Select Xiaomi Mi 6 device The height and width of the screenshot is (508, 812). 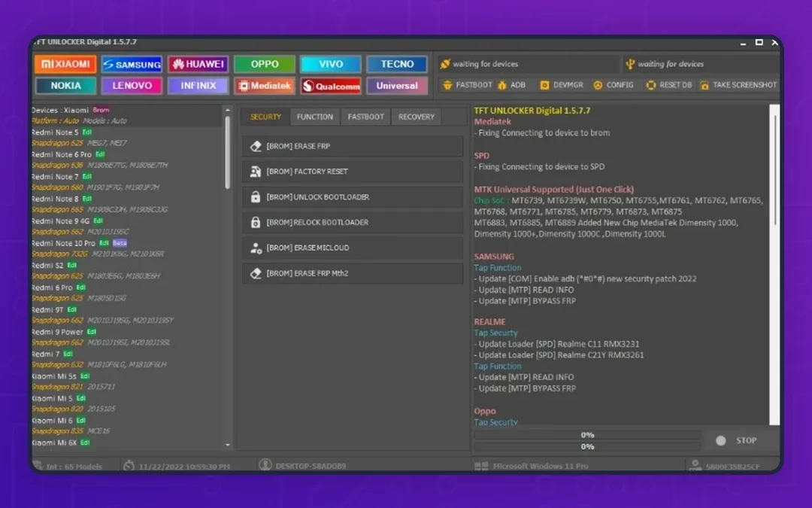(127, 425)
